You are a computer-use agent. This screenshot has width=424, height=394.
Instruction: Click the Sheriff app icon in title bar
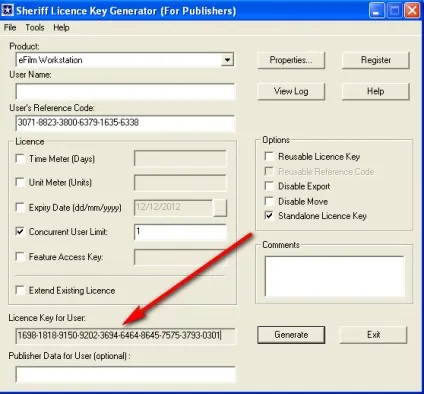click(7, 10)
